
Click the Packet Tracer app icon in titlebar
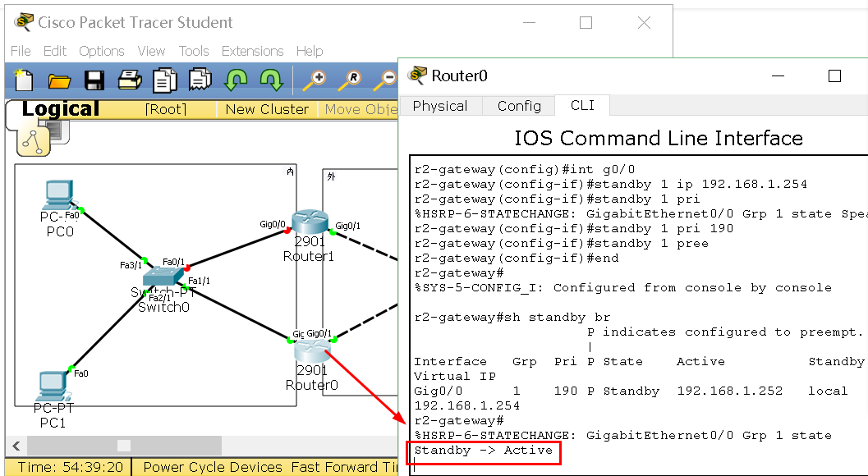coord(23,22)
